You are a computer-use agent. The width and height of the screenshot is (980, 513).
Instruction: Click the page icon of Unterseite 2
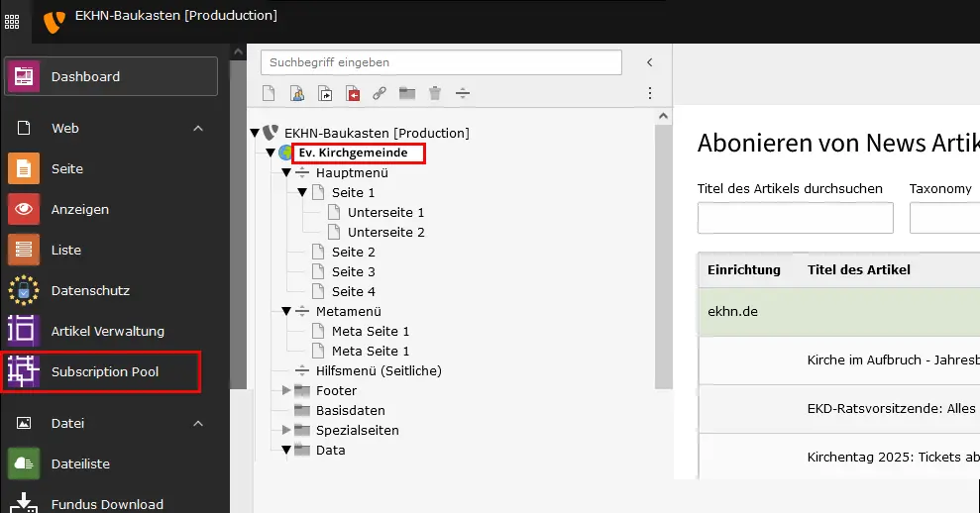point(334,232)
